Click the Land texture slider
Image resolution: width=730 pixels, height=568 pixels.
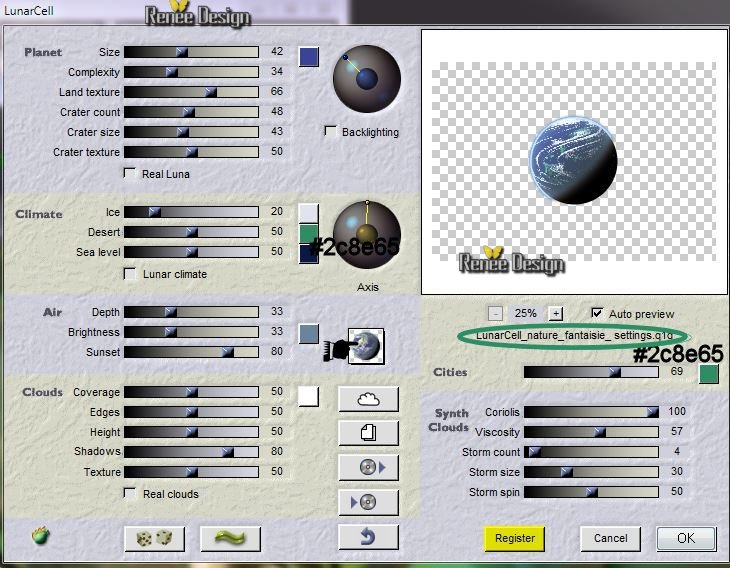(191, 92)
